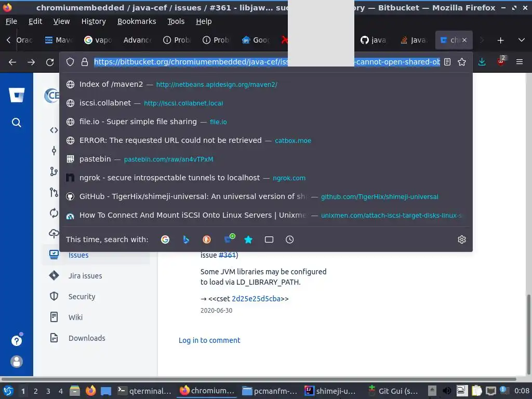
Task: Open the View menu
Action: pos(61,21)
